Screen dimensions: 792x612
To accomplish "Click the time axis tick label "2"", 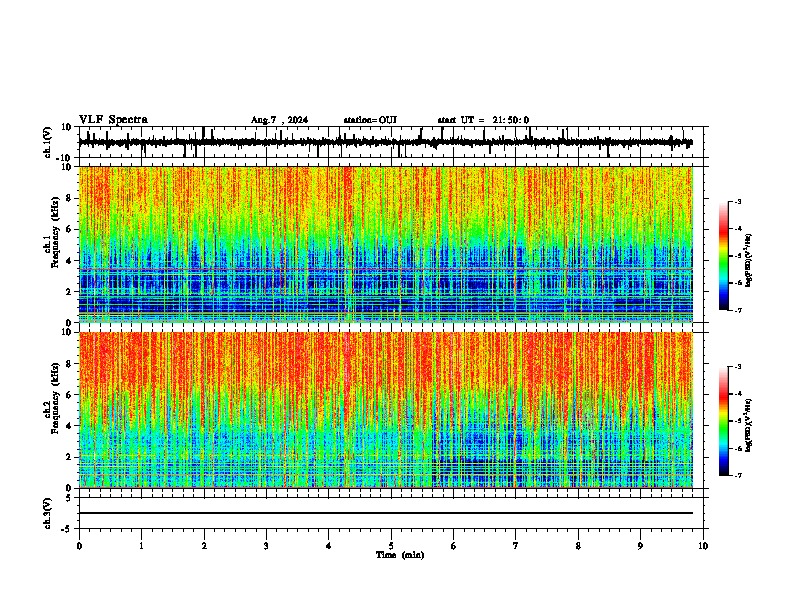I will (204, 546).
